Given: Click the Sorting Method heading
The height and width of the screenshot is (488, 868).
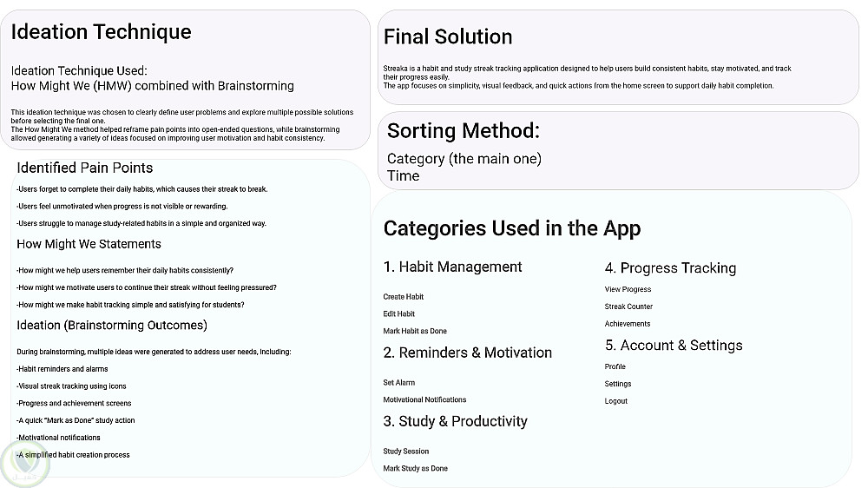Looking at the screenshot, I should (x=464, y=131).
